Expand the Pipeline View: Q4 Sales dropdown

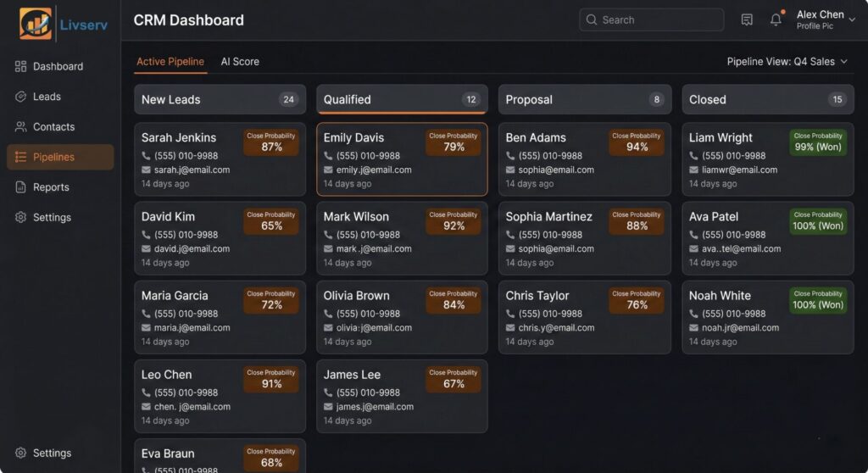pyautogui.click(x=787, y=62)
